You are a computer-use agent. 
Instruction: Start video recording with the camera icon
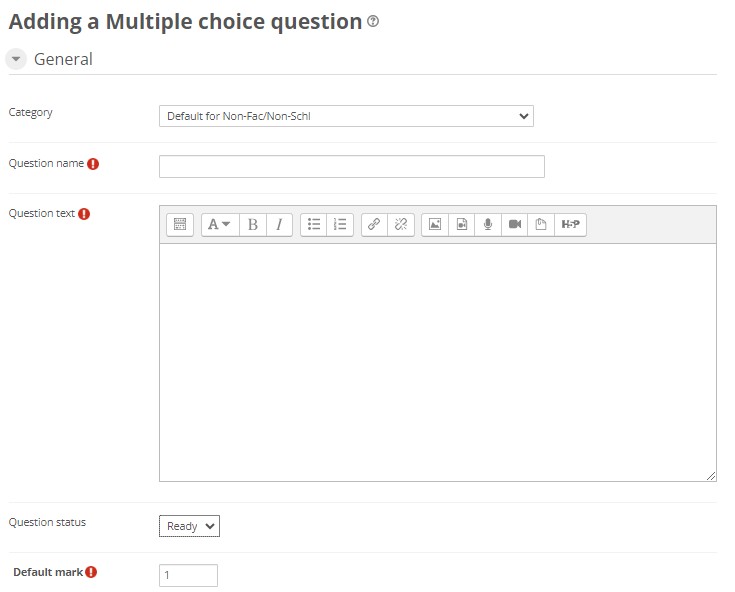[x=515, y=225]
